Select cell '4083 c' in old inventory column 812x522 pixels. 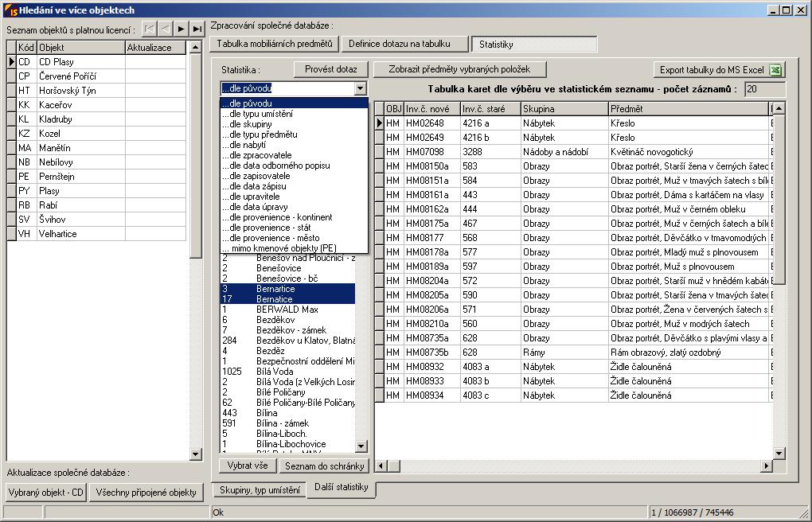(x=490, y=395)
